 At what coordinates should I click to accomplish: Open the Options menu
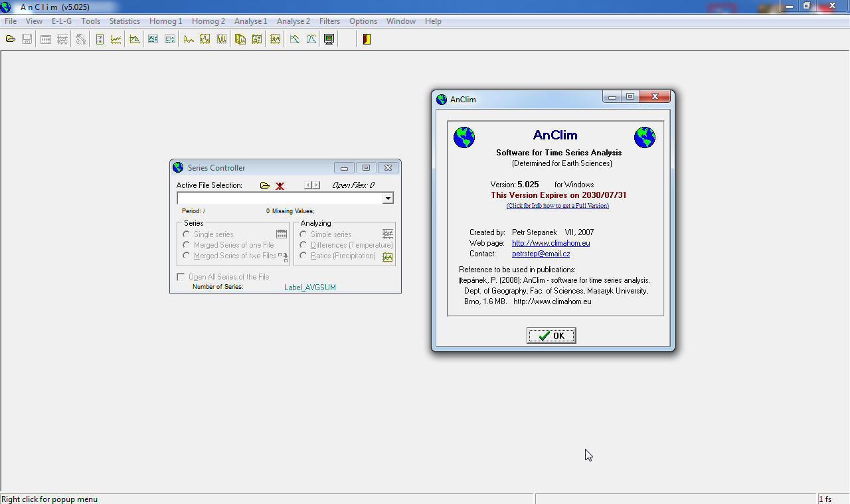[363, 21]
